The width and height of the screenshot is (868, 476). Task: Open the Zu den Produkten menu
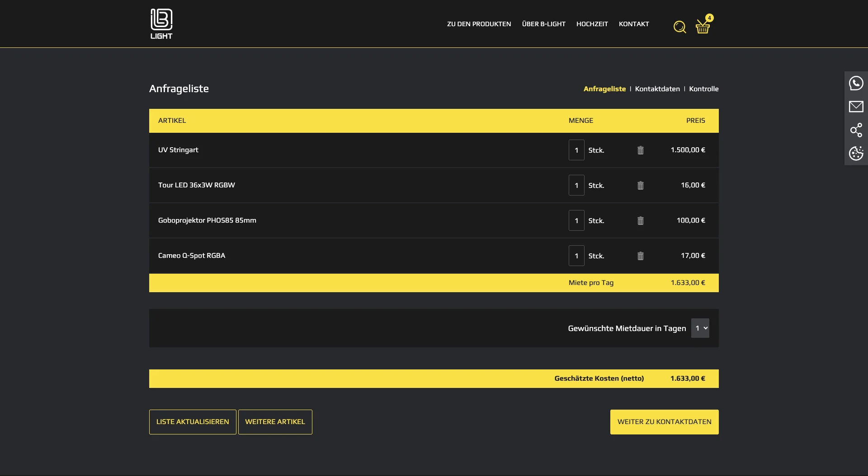click(479, 24)
